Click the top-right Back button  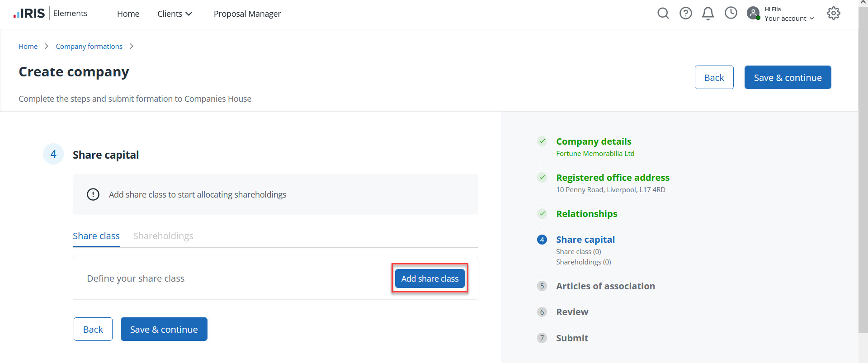(x=714, y=78)
